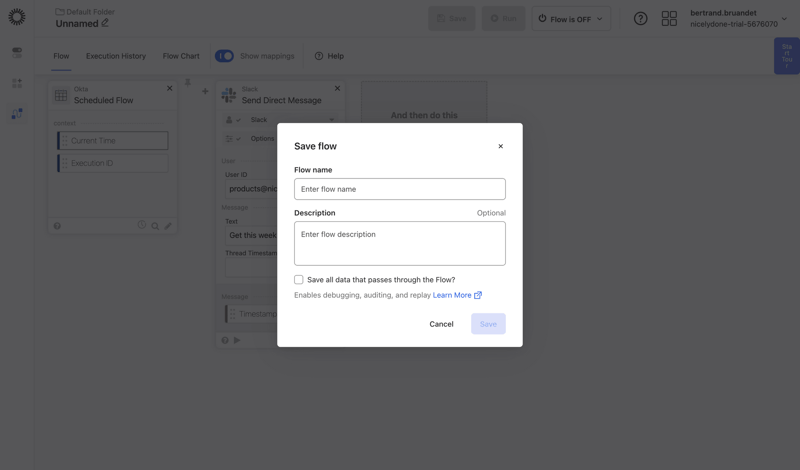Click the Start Tour button
Screen dimensions: 800x470
point(787,56)
